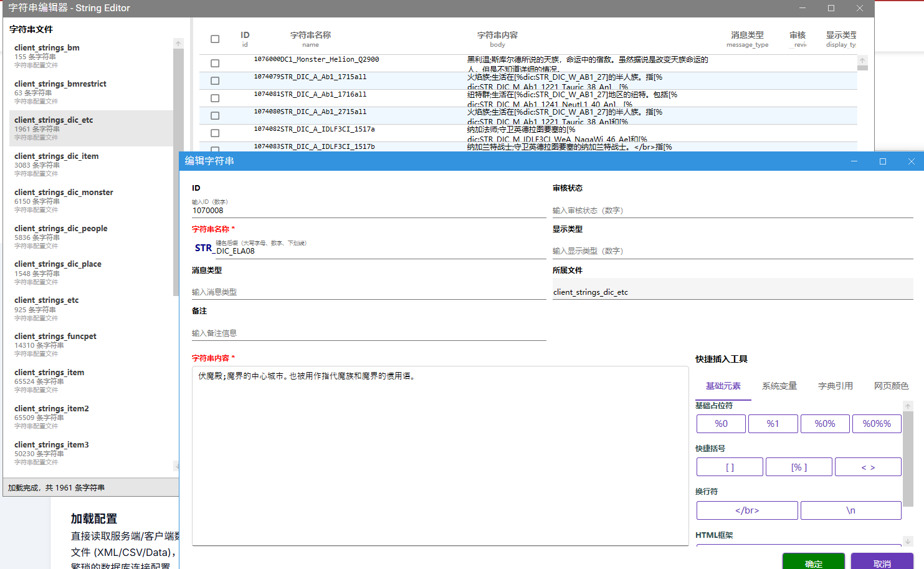
Task: Switch to 系统变量 tab
Action: pyautogui.click(x=779, y=386)
